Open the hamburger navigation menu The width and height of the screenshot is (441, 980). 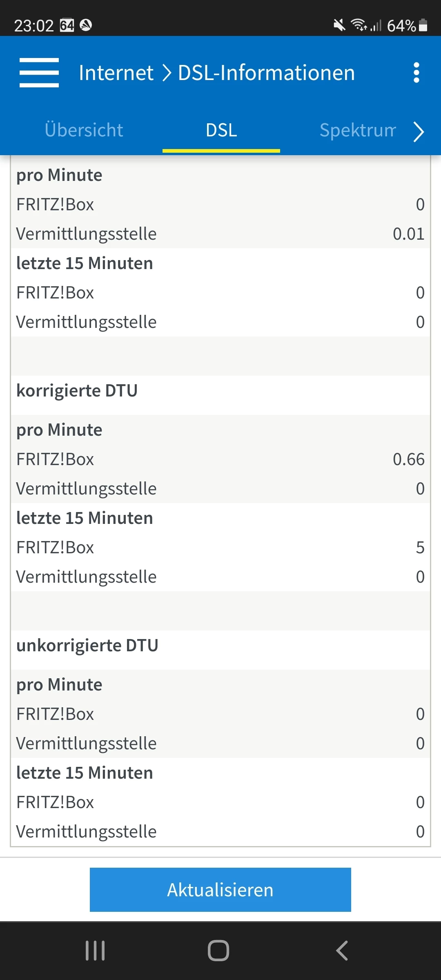[39, 73]
